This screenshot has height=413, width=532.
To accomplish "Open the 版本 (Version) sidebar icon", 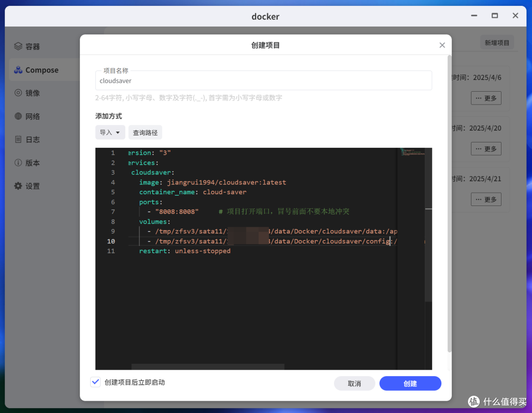I will 27,163.
